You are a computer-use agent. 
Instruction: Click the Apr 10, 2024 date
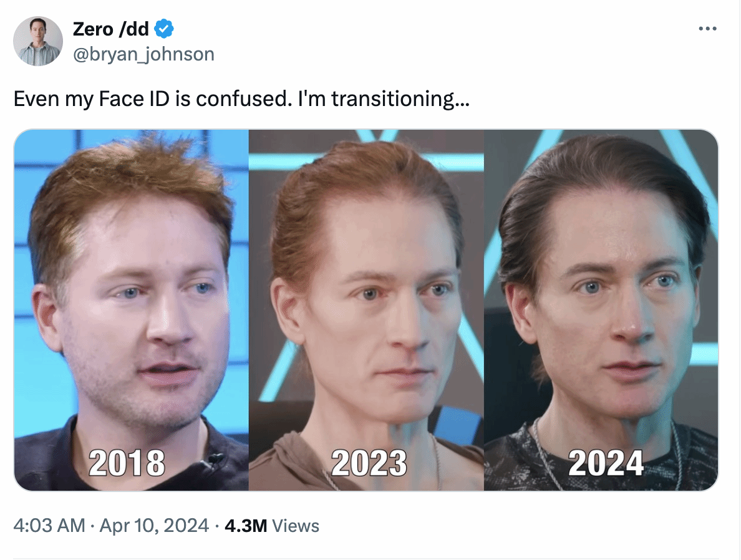[x=154, y=526]
